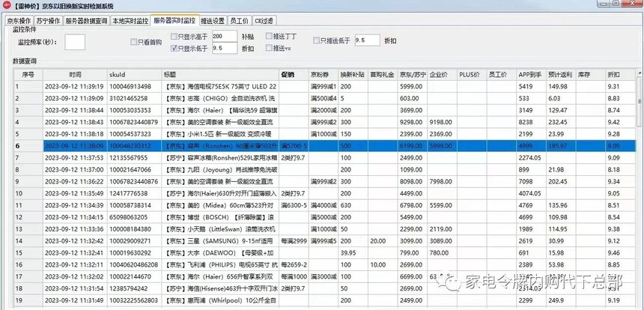Sort by the 企业价 column header
644x310 pixels.
pyautogui.click(x=443, y=75)
